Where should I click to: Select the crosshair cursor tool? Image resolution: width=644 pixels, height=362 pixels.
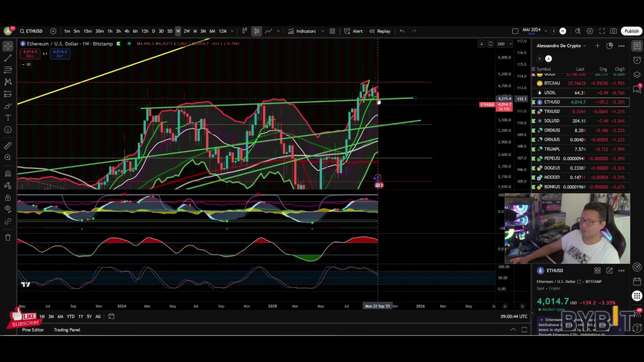point(8,46)
